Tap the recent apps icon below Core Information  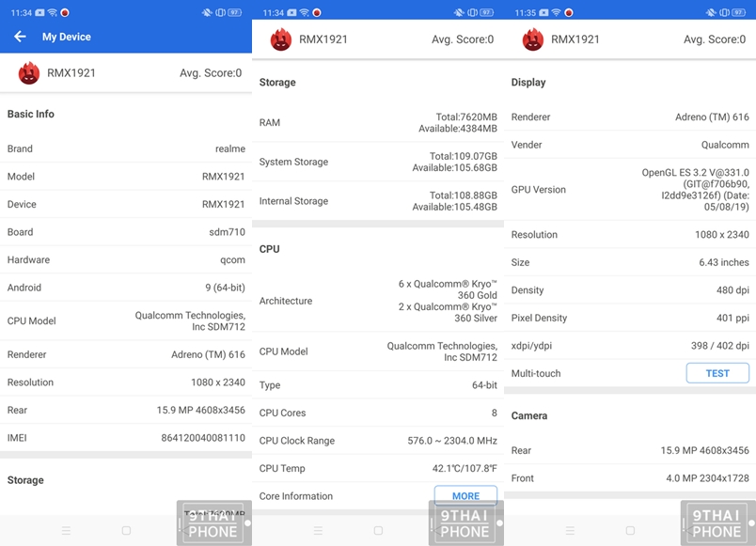(x=318, y=531)
